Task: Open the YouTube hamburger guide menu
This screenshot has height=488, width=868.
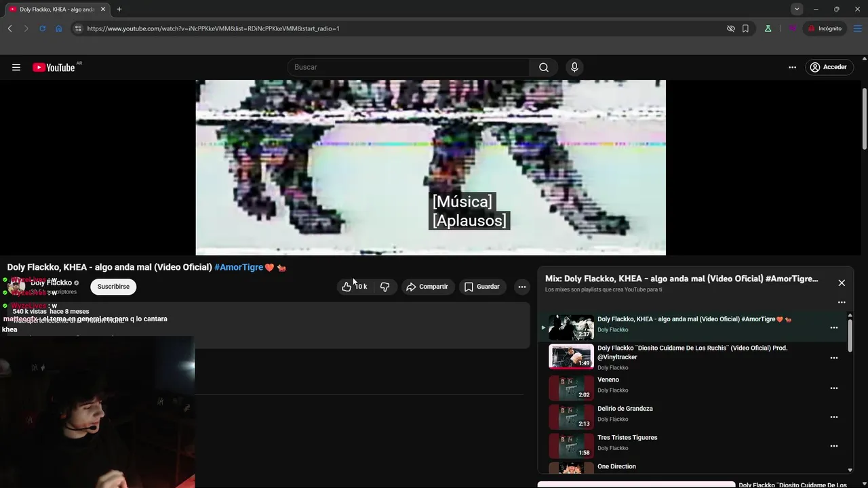Action: click(16, 67)
